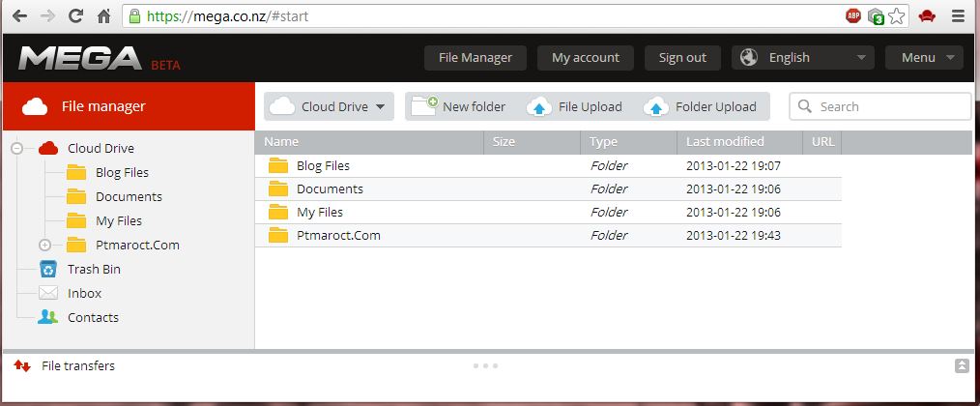Sort by the Last modified column

tap(740, 142)
